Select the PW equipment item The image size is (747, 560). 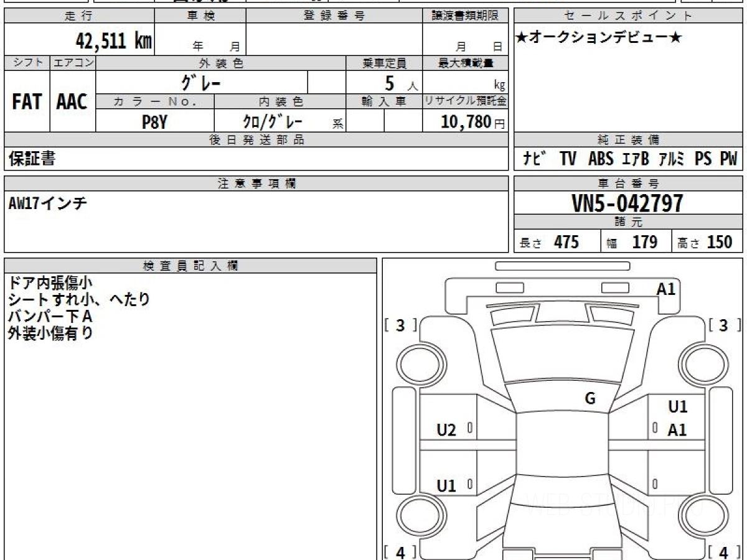[x=728, y=159]
